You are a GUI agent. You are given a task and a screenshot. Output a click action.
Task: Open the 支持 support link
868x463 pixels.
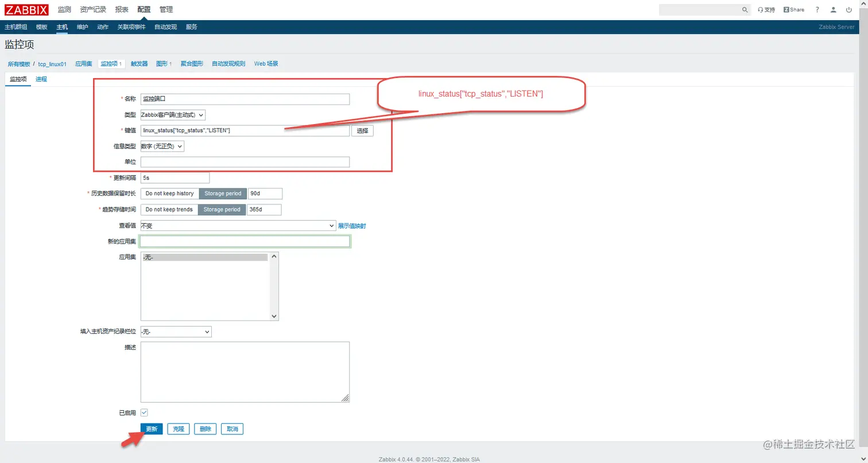tap(766, 10)
